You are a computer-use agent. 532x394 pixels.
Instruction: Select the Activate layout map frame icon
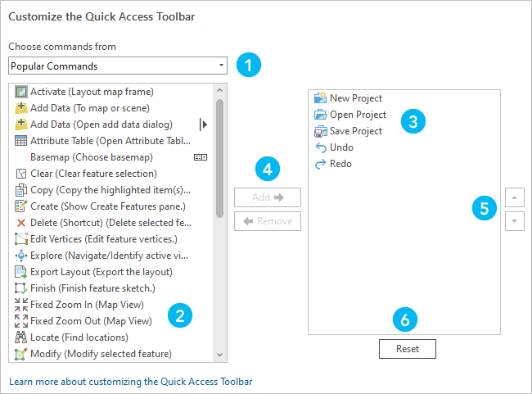[x=21, y=92]
